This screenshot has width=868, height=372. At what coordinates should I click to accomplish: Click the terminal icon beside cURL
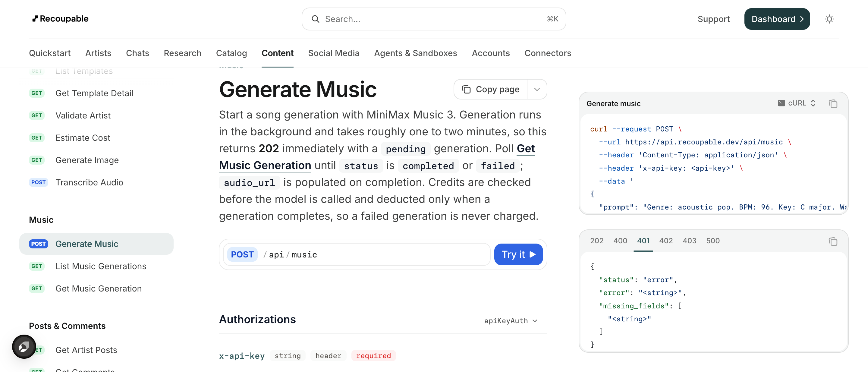781,103
